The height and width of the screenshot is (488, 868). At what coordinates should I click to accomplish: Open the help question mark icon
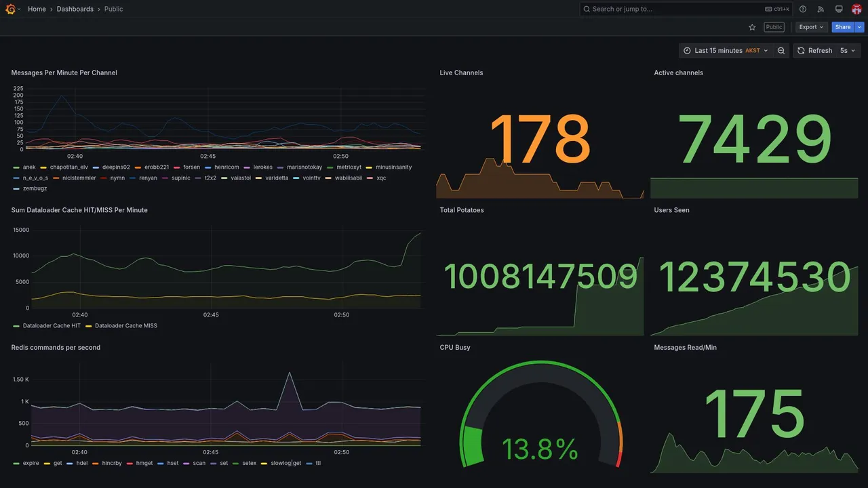(803, 9)
